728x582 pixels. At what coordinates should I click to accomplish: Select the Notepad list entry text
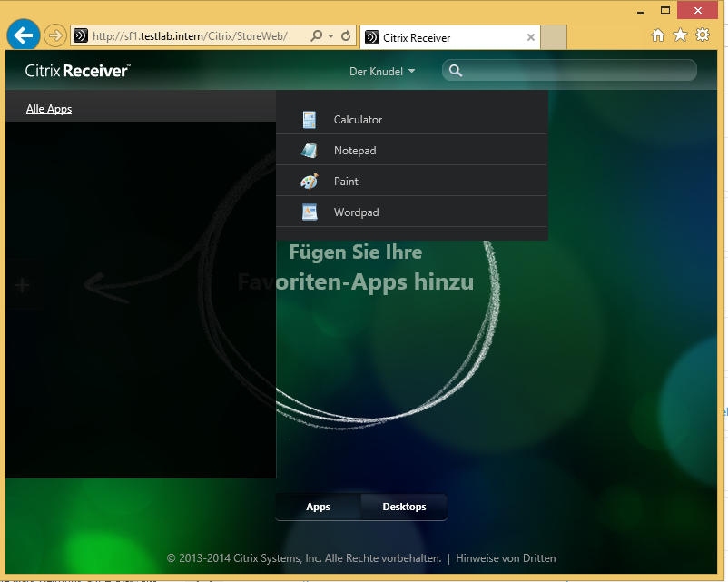click(x=355, y=151)
